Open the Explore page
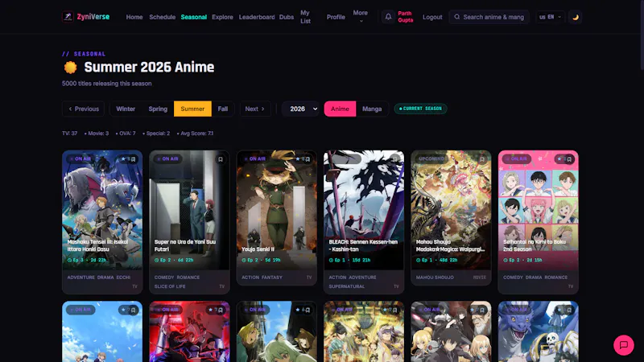Image resolution: width=644 pixels, height=362 pixels. pos(222,17)
